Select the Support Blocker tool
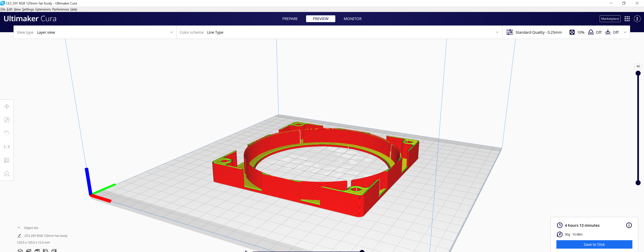The image size is (644, 252). [7, 174]
